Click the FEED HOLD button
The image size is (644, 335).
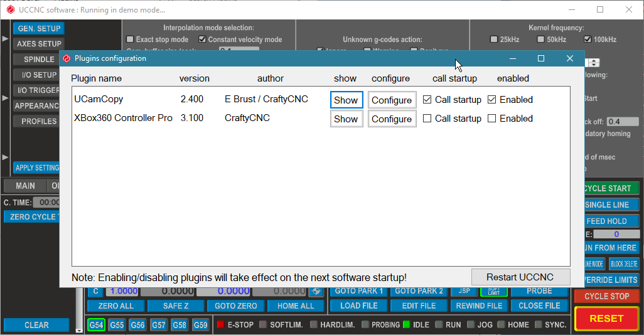(611, 221)
